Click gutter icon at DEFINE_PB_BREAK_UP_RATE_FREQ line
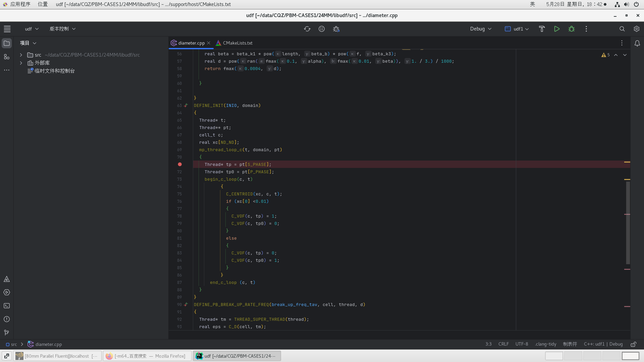The image size is (644, 362). pos(186,304)
